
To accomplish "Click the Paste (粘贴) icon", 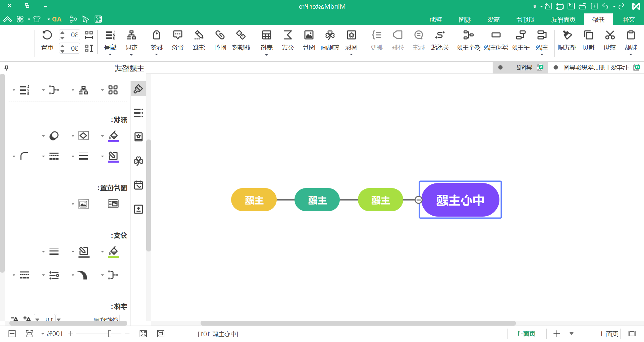I will [x=631, y=35].
